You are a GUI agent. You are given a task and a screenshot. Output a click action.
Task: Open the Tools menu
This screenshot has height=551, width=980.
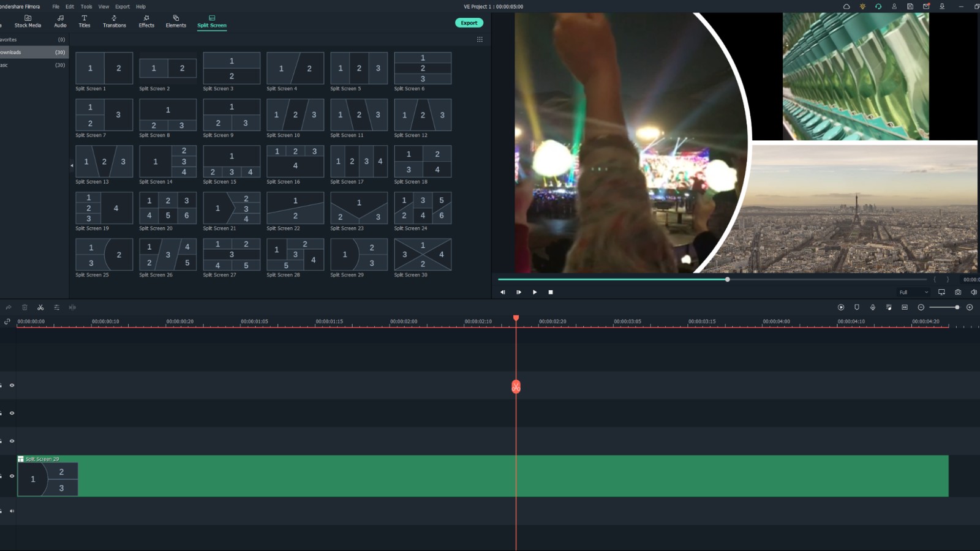click(x=86, y=7)
